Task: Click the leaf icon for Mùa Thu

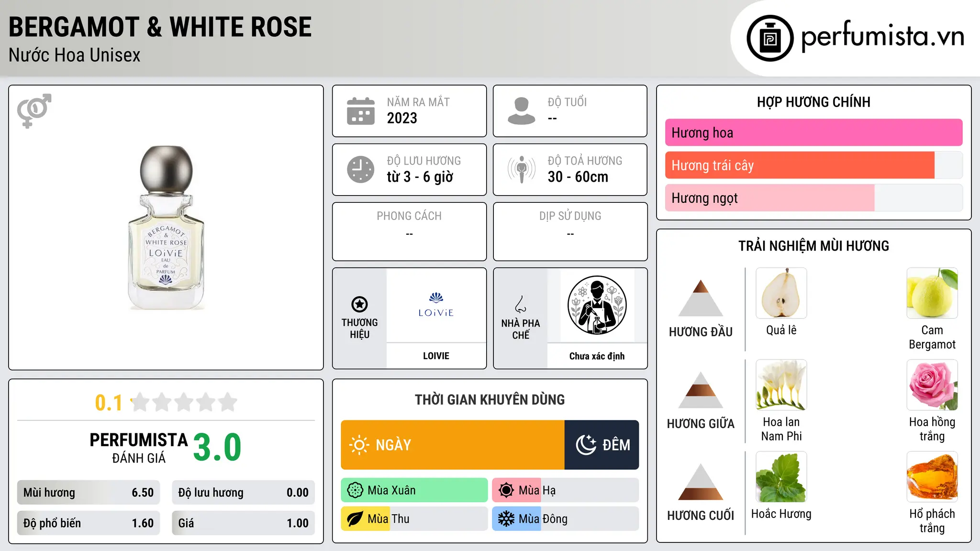Action: point(355,519)
